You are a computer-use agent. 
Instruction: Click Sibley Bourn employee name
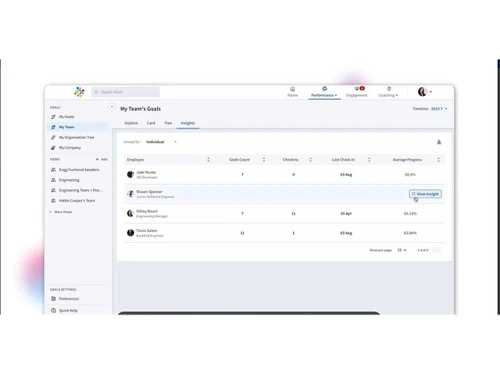click(147, 211)
